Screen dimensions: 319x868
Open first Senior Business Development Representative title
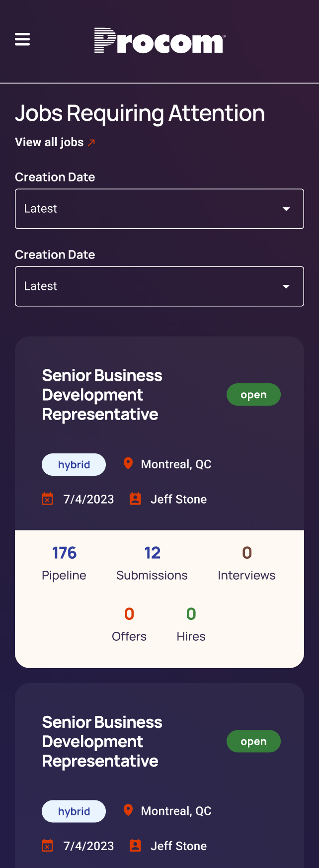coord(102,395)
